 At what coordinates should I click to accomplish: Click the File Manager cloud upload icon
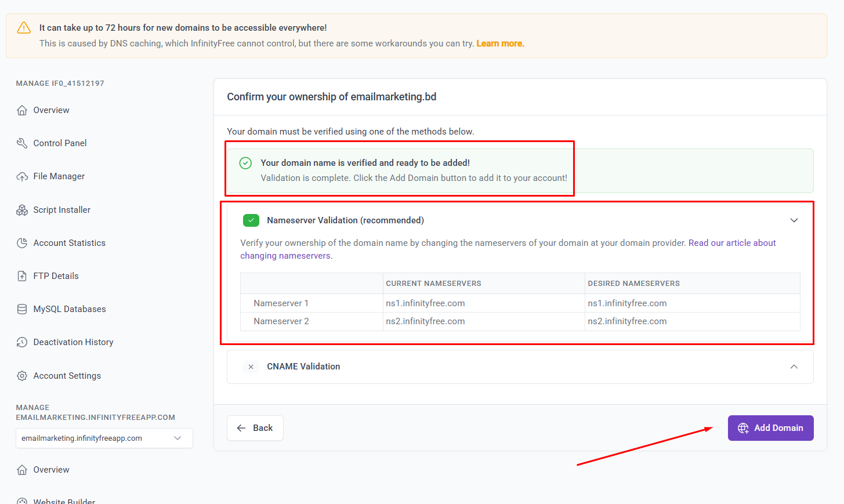pyautogui.click(x=22, y=176)
